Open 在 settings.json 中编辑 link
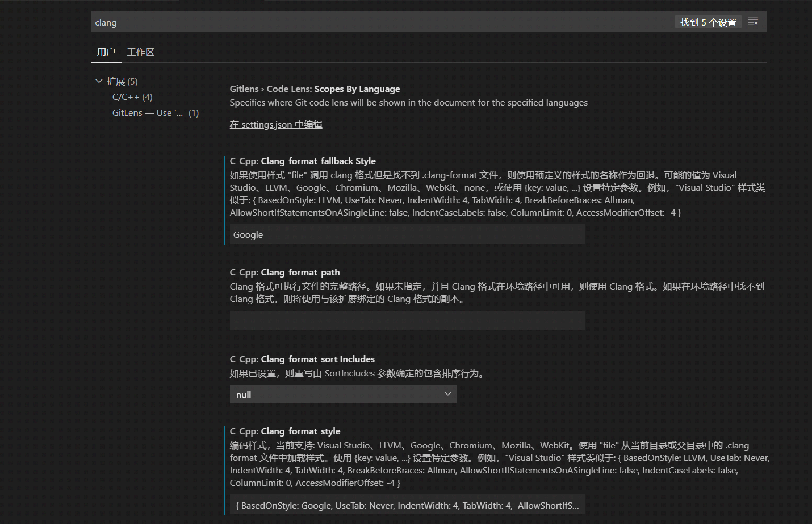The image size is (812, 524). coord(275,124)
